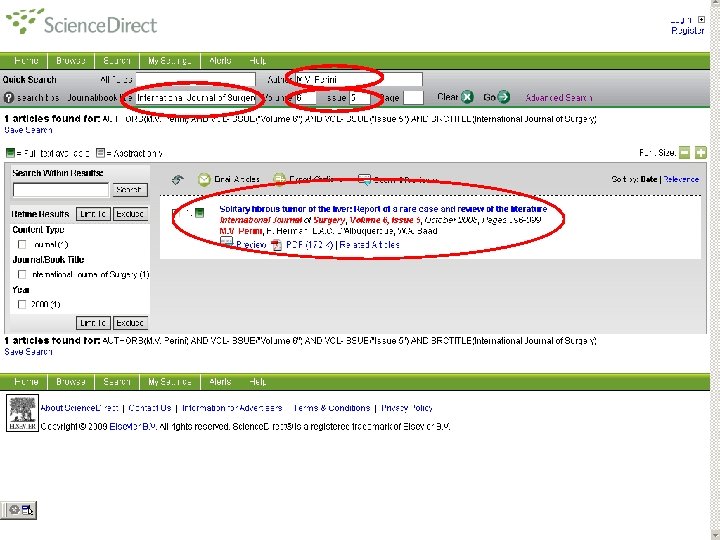The image size is (720, 540).
Task: Open Privacy Policy footer link
Action: [407, 408]
